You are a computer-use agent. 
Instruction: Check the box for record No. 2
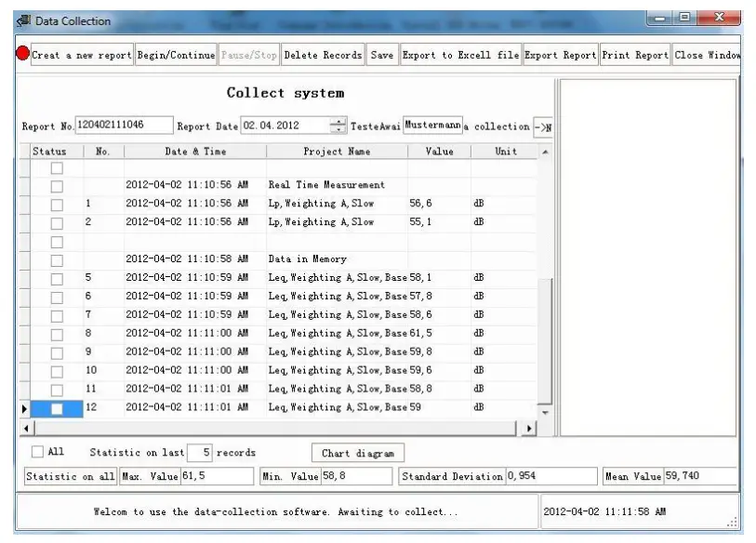[57, 223]
